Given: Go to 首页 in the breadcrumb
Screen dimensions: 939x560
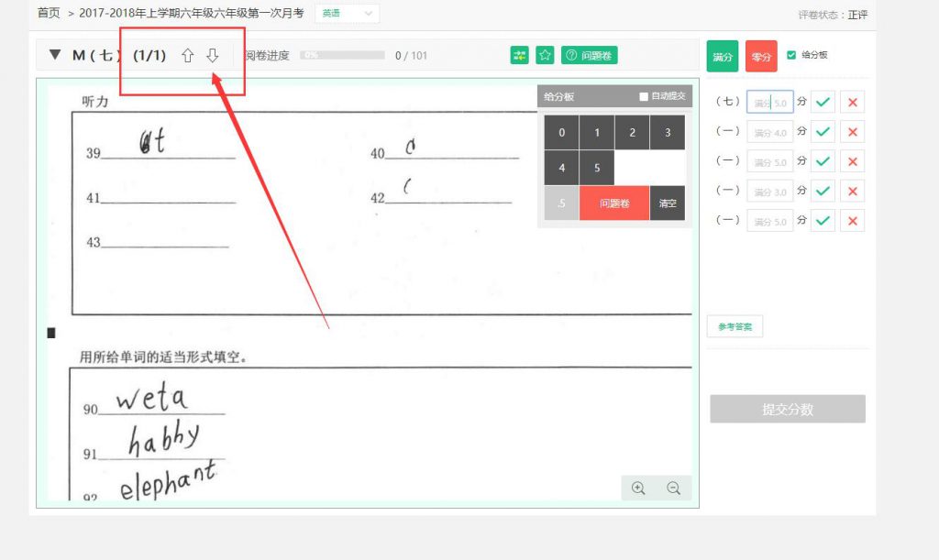Looking at the screenshot, I should (49, 14).
